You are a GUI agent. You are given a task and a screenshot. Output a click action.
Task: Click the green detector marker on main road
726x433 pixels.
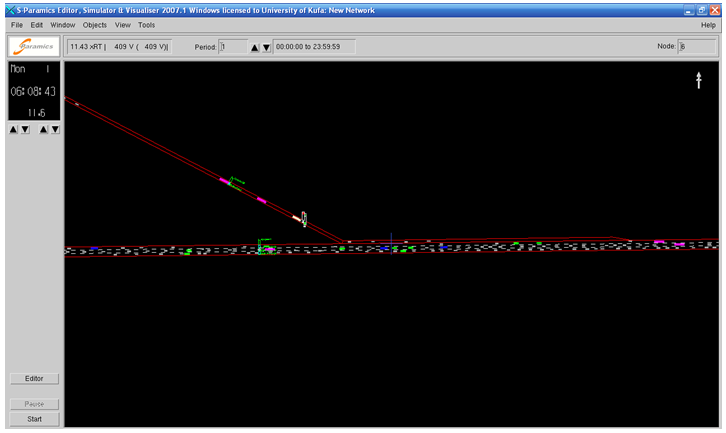click(x=265, y=246)
